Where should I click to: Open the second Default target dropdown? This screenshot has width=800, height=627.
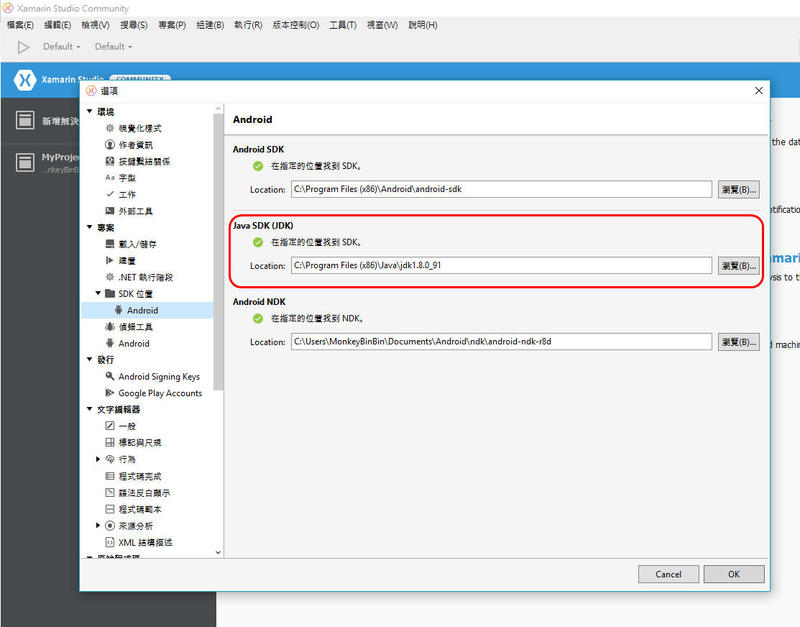pyautogui.click(x=113, y=46)
